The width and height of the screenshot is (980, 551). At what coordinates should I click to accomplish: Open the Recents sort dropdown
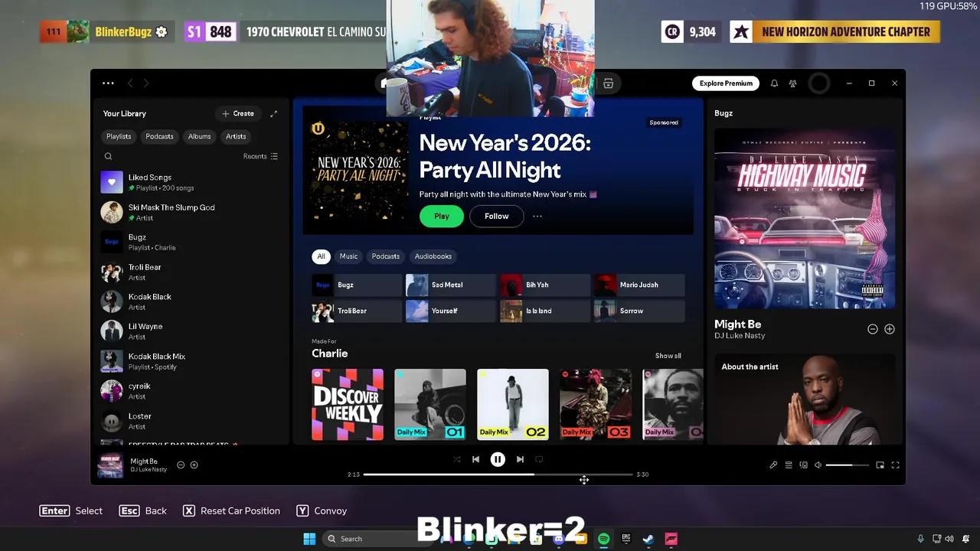(x=260, y=156)
